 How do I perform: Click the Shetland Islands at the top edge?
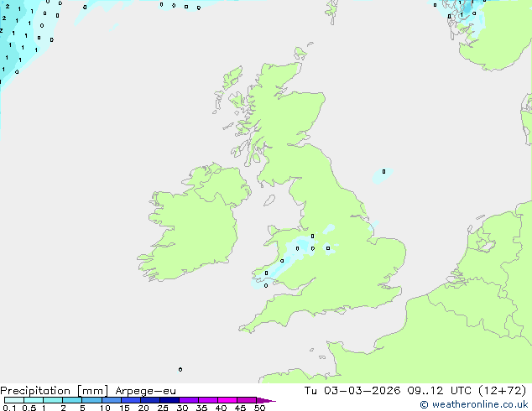[332, 10]
